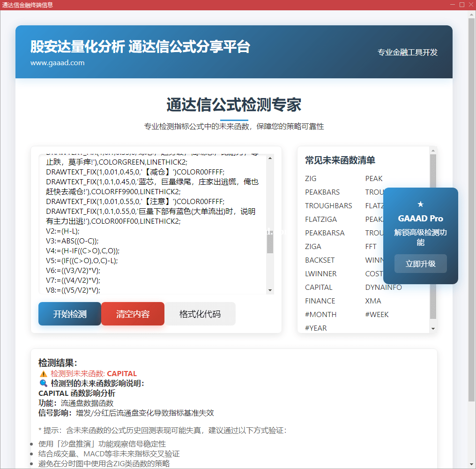Click the code editor scroll-up arrow
476x469 pixels.
coord(270,158)
